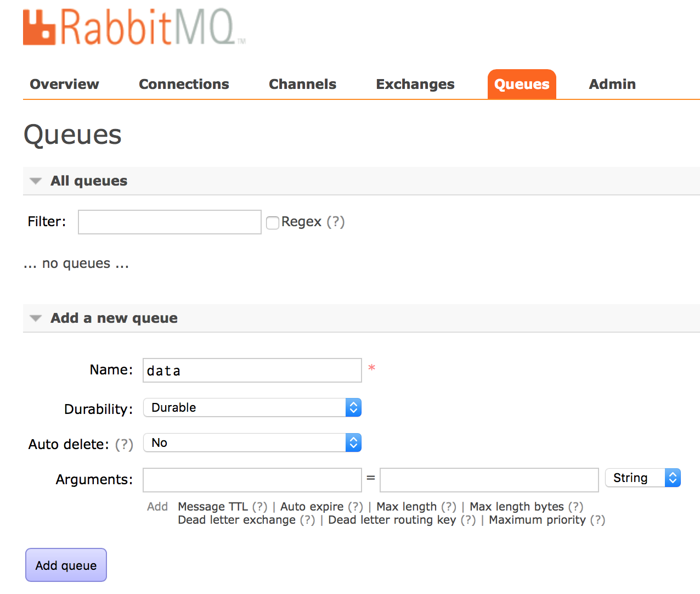
Task: Add the Maximum priority argument
Action: (x=537, y=520)
